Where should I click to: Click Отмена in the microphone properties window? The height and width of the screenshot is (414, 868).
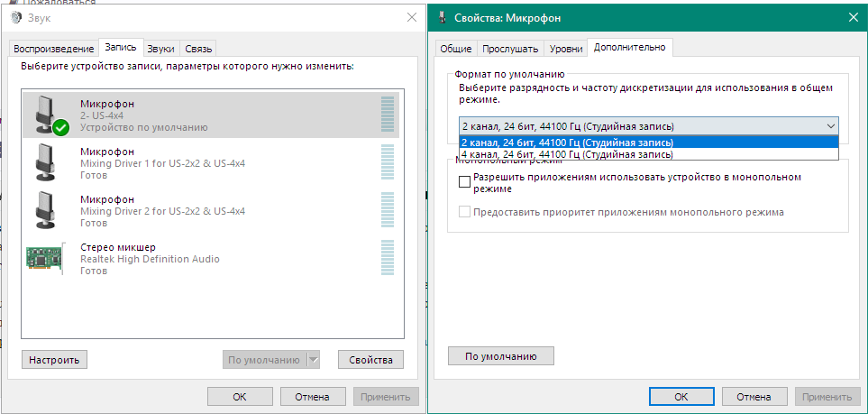click(x=754, y=397)
